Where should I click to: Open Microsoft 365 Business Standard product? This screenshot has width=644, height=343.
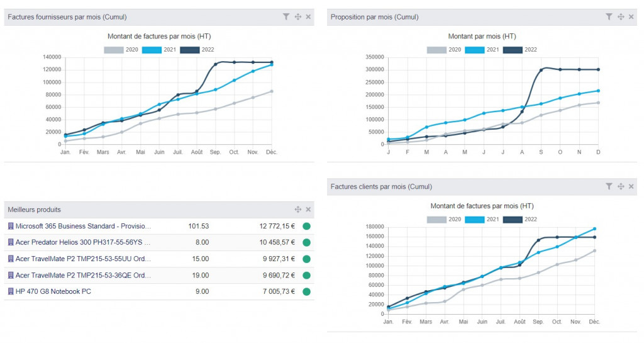tap(84, 227)
